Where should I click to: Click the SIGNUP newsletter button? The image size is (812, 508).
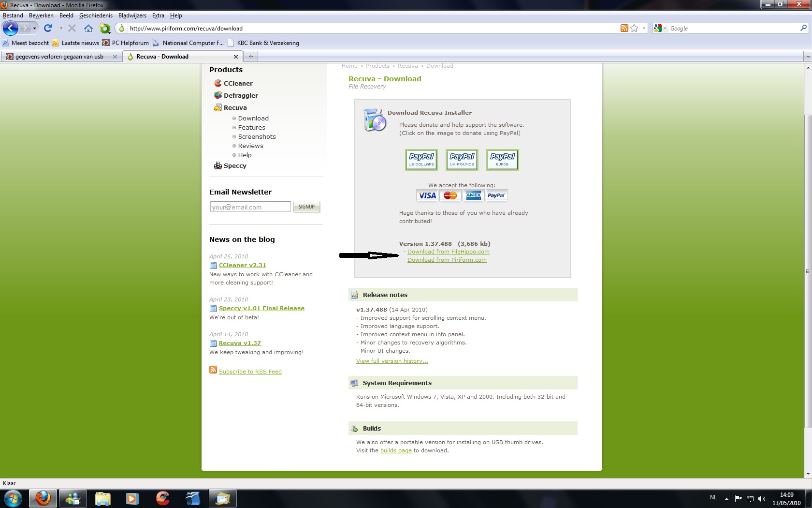[x=306, y=207]
